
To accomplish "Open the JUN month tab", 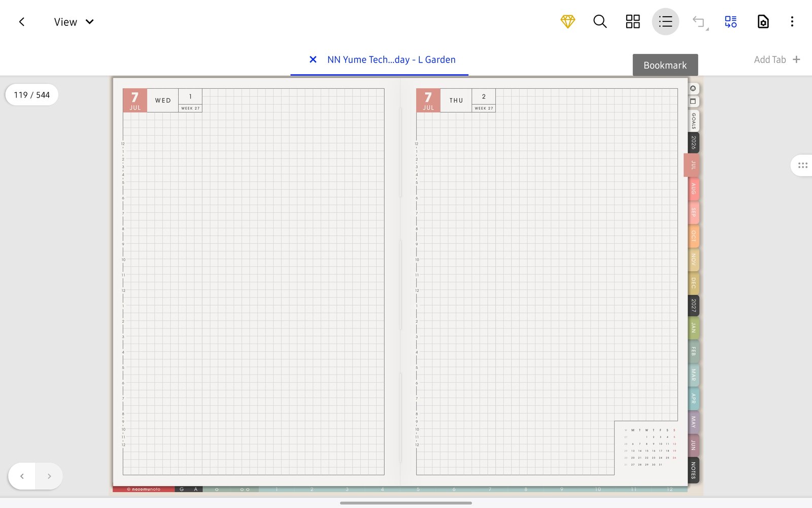I will coord(694,445).
